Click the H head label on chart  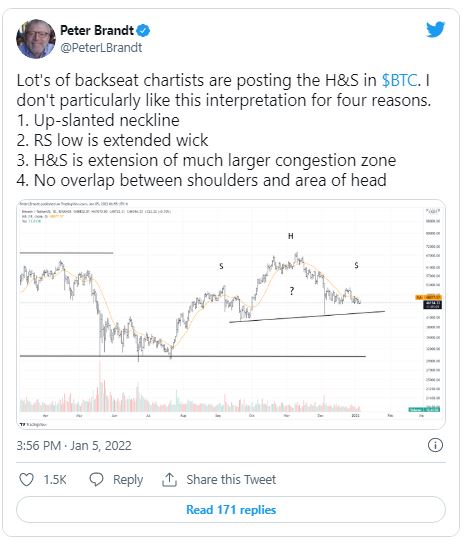291,236
